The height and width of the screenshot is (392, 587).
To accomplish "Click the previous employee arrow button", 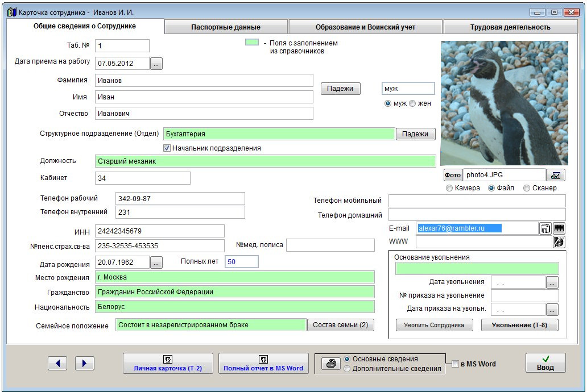I will (x=57, y=364).
